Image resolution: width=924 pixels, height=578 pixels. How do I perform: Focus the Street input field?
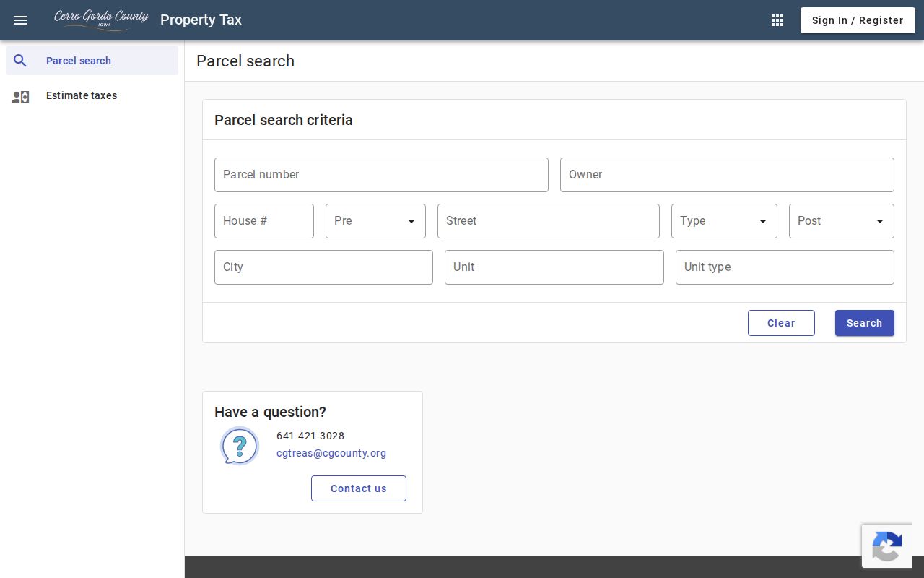(x=549, y=221)
